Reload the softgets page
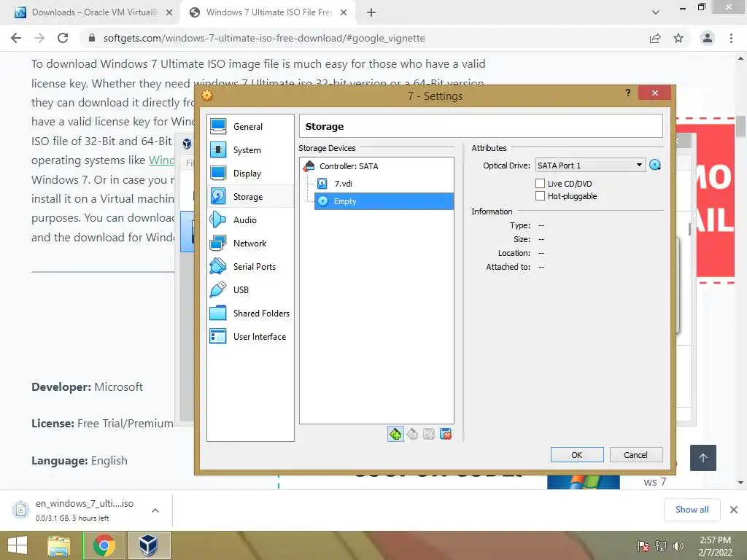Image resolution: width=747 pixels, height=560 pixels. point(63,38)
